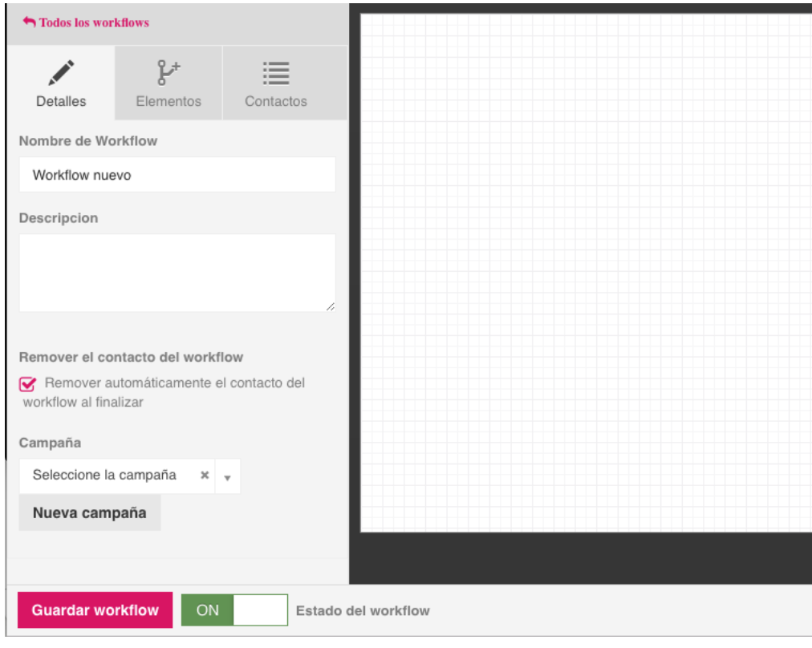Clear the campaign selection with the x icon
The image size is (812, 648).
(205, 476)
